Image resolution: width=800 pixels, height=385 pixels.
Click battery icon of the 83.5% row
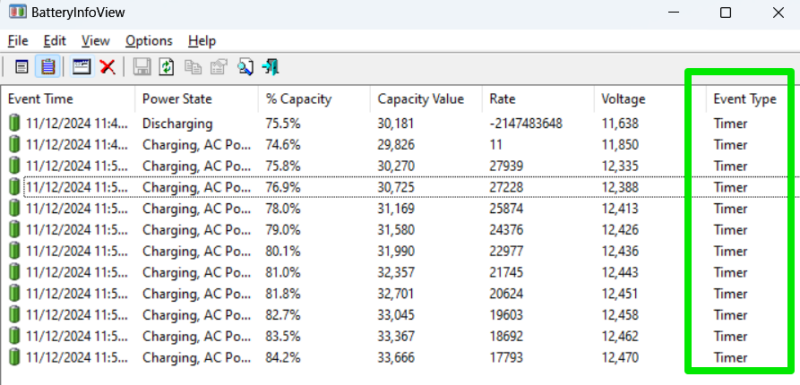pyautogui.click(x=15, y=337)
